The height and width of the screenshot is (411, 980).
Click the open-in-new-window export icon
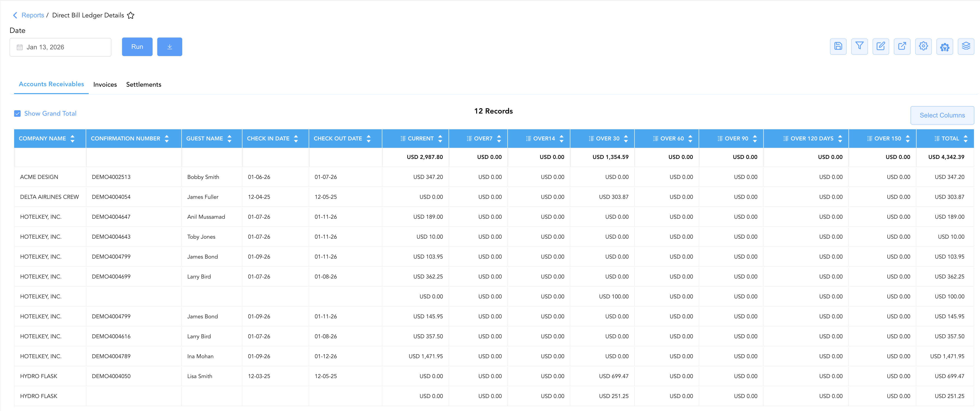(x=902, y=46)
